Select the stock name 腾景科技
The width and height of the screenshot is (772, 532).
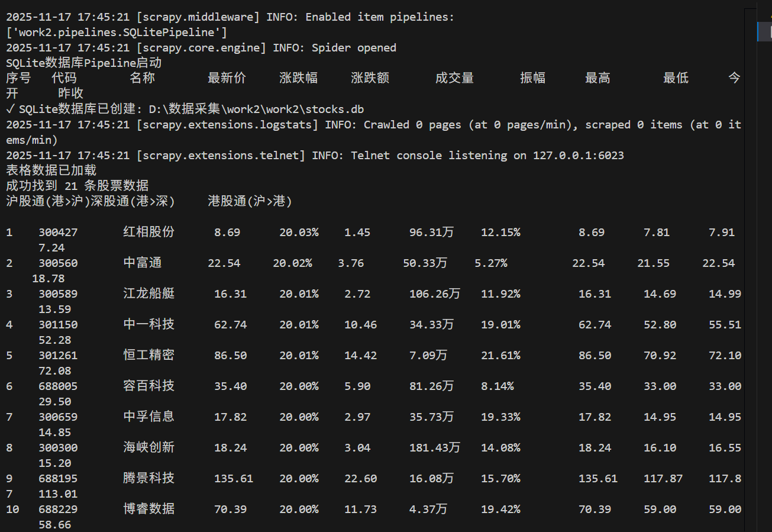(x=148, y=478)
